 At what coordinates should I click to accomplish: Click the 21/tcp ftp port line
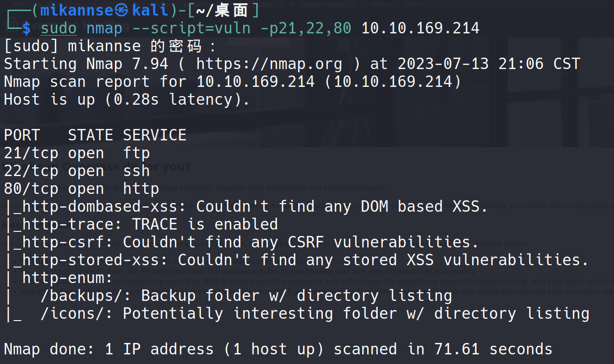click(x=77, y=153)
